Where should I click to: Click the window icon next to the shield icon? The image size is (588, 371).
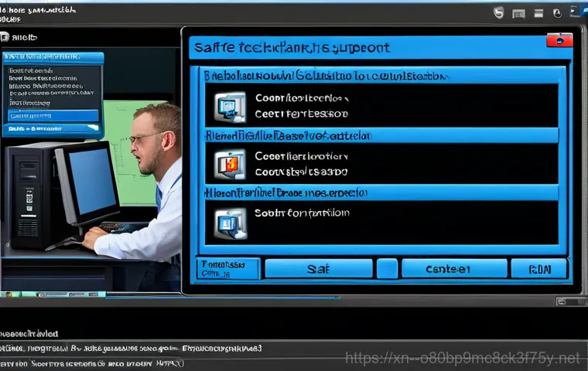(x=518, y=13)
